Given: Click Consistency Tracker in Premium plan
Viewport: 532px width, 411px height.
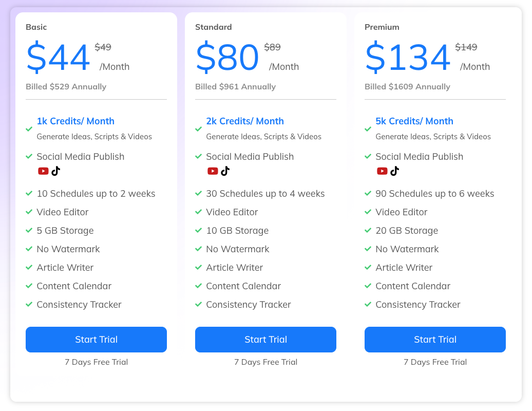Looking at the screenshot, I should tap(417, 305).
